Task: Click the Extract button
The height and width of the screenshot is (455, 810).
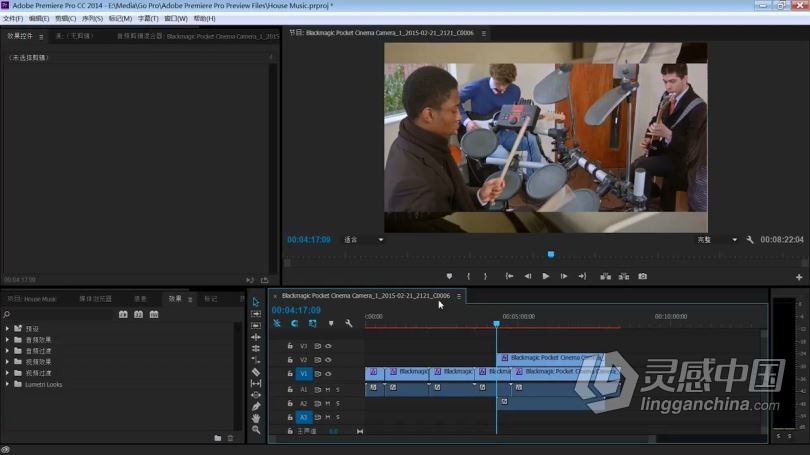Action: (x=624, y=277)
